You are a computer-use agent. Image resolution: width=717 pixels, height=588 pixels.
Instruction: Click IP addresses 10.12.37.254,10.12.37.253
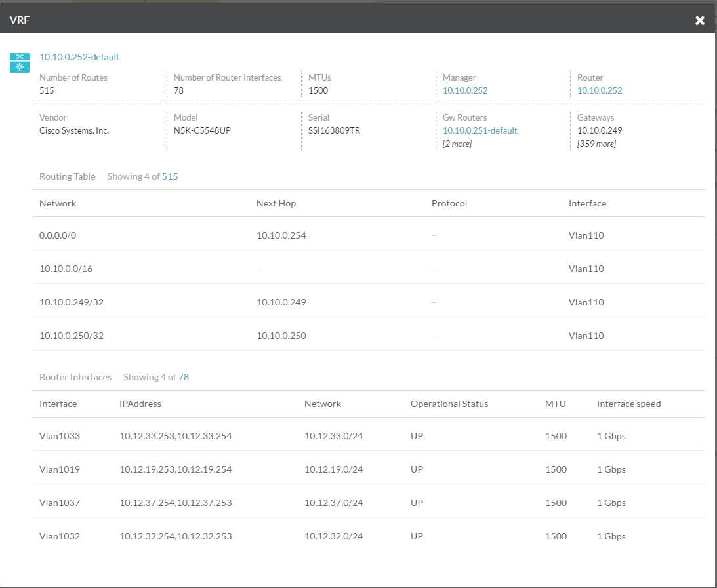point(176,503)
